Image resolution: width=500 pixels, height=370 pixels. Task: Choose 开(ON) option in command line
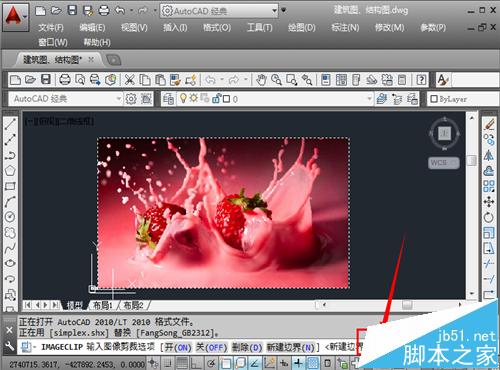178,347
